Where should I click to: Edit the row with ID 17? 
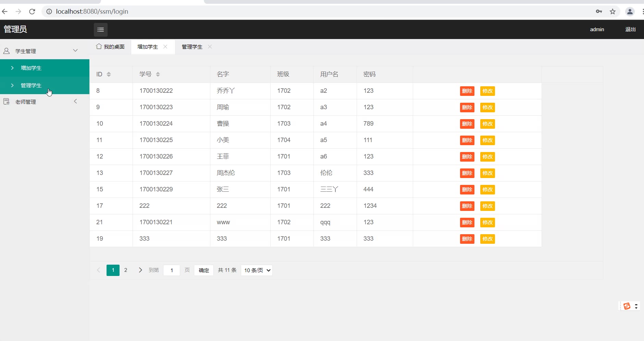pos(488,206)
